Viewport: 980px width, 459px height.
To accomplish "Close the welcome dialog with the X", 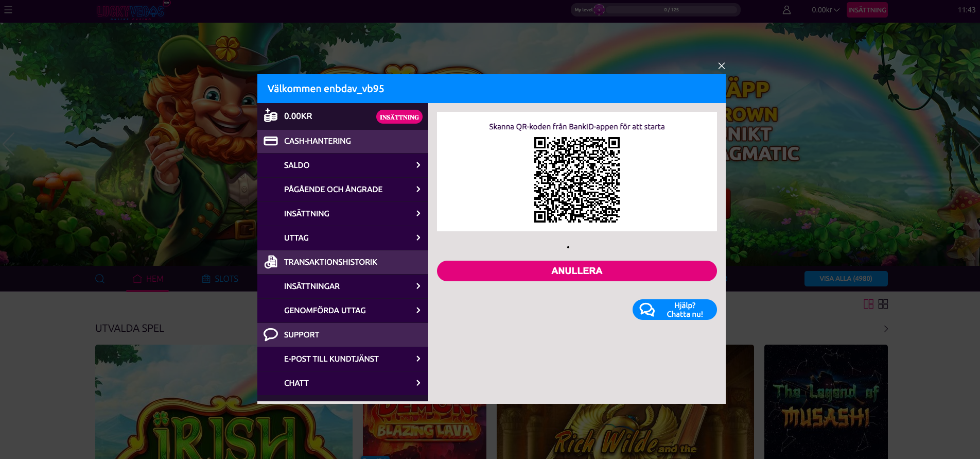I will coord(722,66).
